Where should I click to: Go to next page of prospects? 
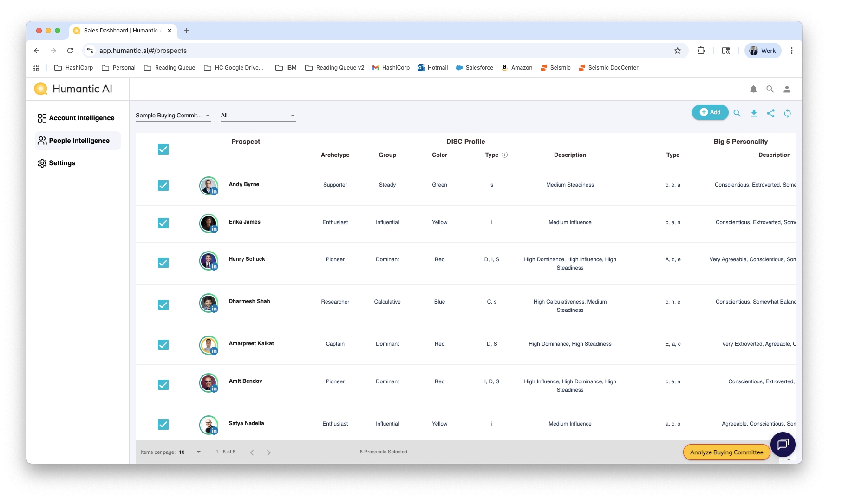268,452
